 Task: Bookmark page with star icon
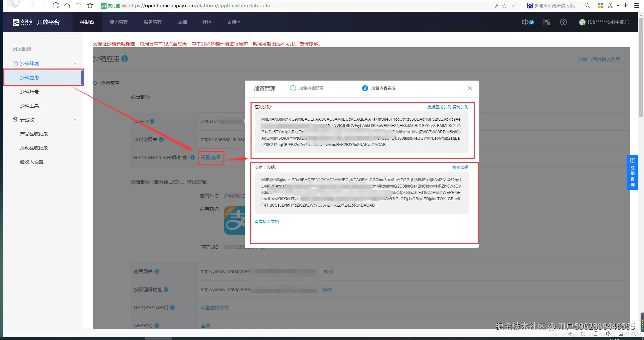coord(90,6)
